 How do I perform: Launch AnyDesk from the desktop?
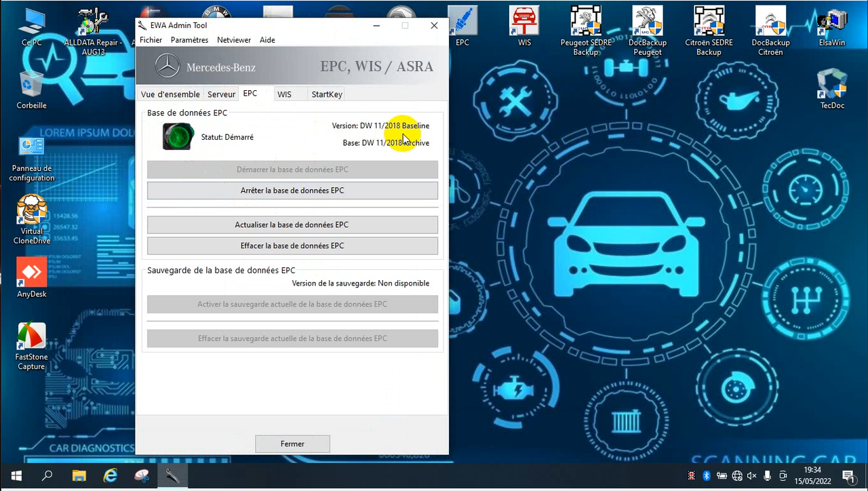(x=31, y=278)
